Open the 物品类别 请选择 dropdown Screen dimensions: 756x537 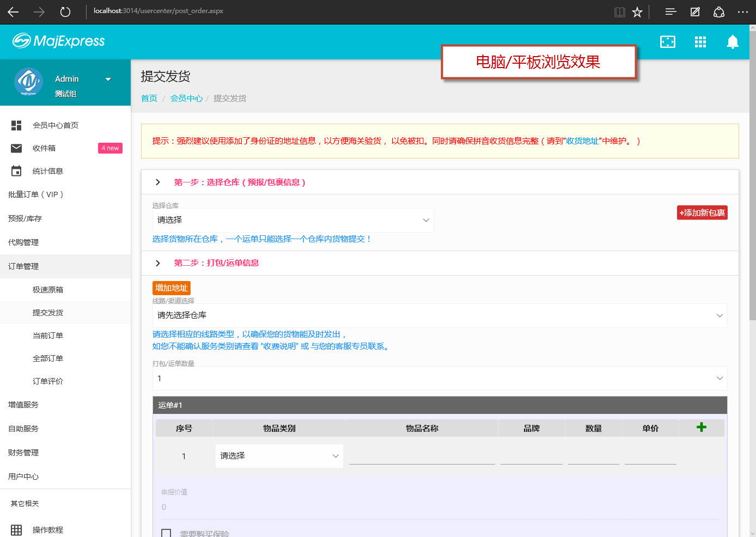[x=279, y=456]
